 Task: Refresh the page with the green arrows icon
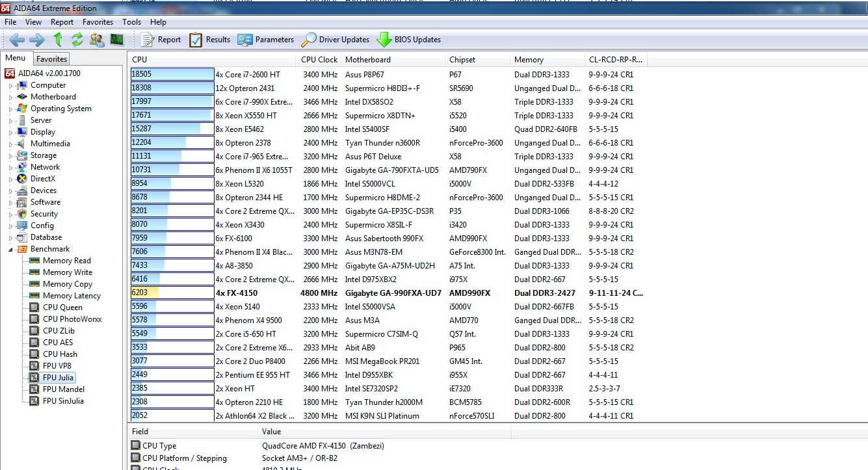[x=77, y=40]
